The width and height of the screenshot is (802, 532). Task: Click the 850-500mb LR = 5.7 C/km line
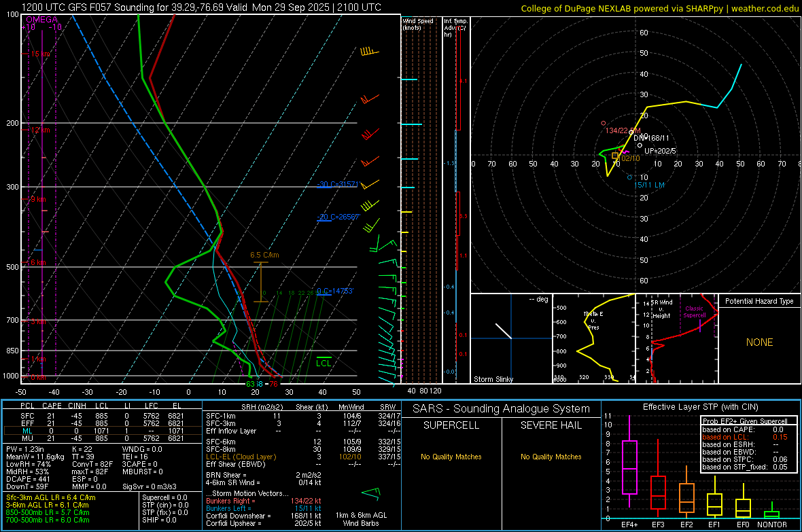pos(48,512)
